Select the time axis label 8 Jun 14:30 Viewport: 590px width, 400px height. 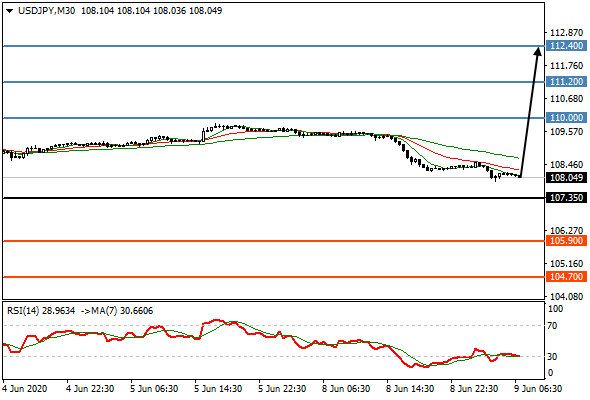click(410, 389)
